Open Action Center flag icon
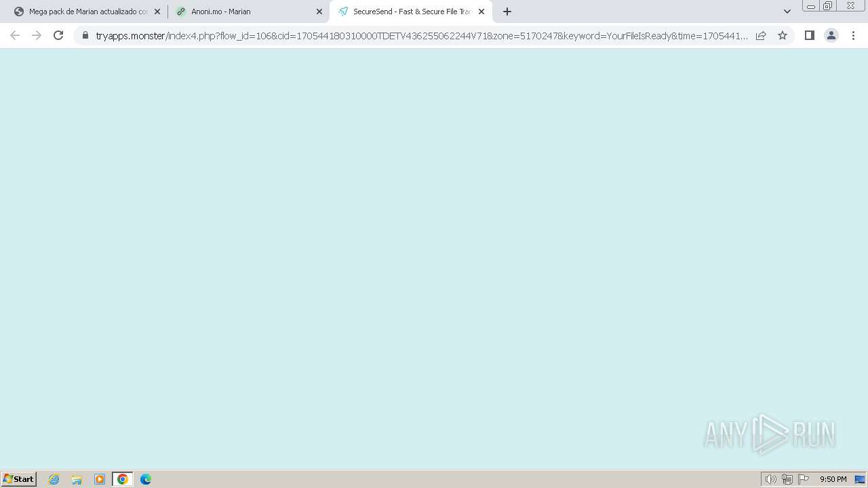Image resolution: width=868 pixels, height=488 pixels. pyautogui.click(x=804, y=479)
